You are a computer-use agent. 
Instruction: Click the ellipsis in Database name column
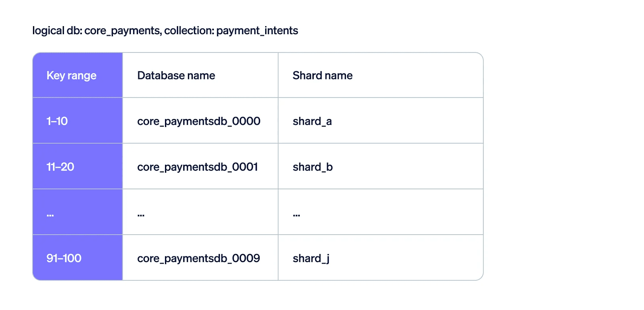[141, 215]
